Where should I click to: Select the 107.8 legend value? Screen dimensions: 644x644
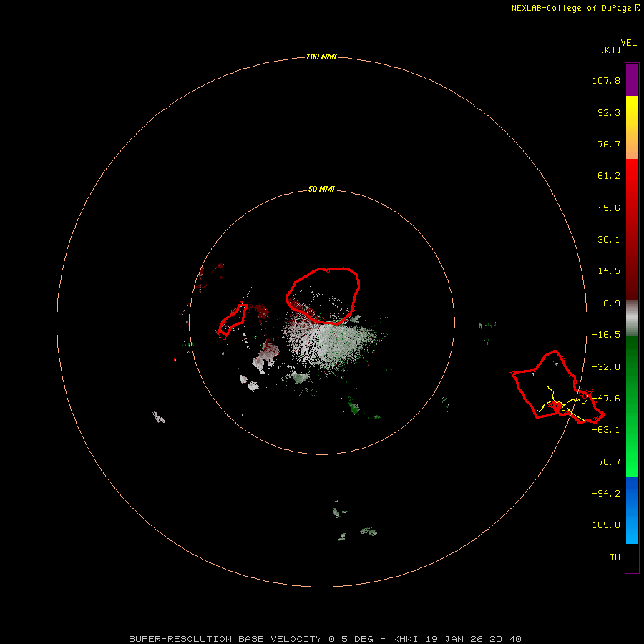606,80
